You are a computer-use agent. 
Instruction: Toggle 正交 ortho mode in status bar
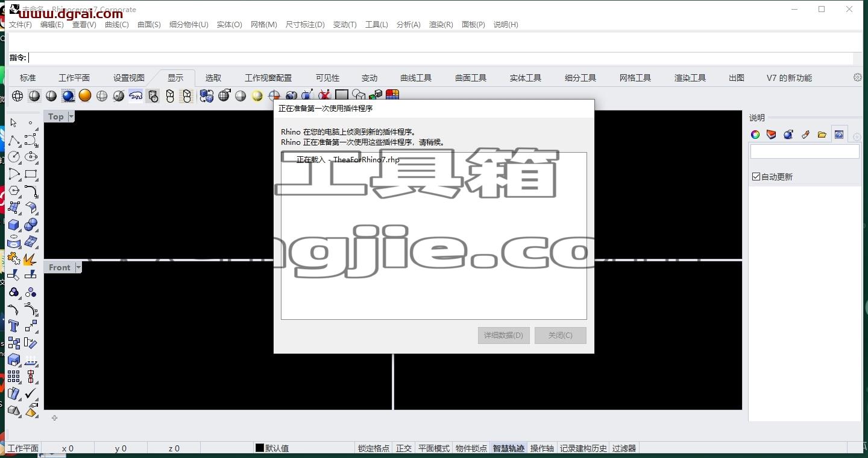(x=404, y=448)
